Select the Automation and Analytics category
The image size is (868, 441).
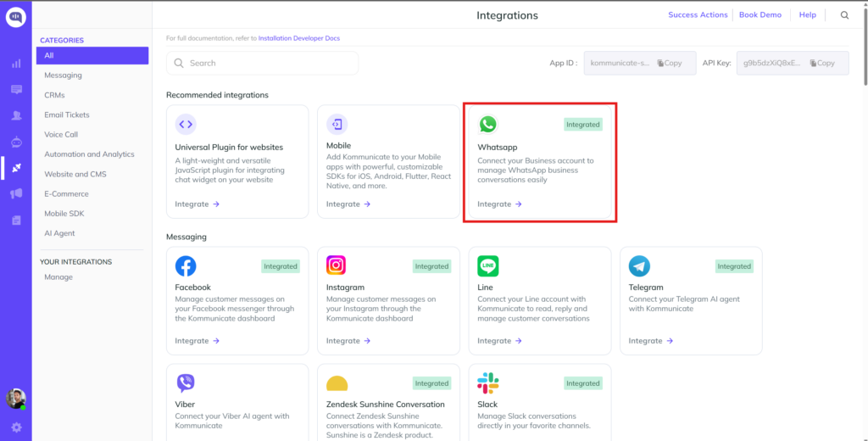tap(89, 154)
